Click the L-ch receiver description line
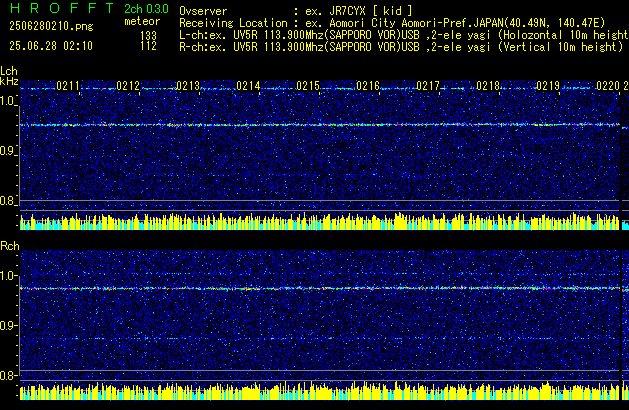Image resolution: width=629 pixels, height=410 pixels. pos(404,35)
